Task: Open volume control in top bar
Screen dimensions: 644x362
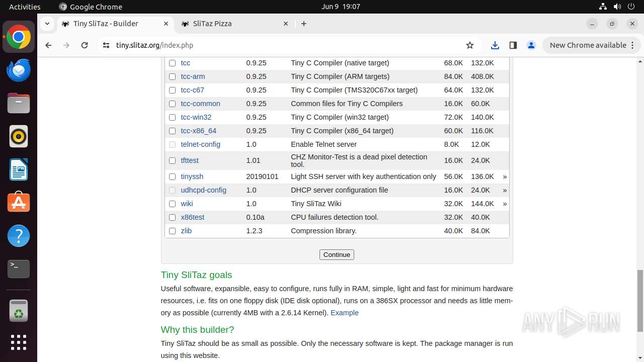Action: pos(617,7)
